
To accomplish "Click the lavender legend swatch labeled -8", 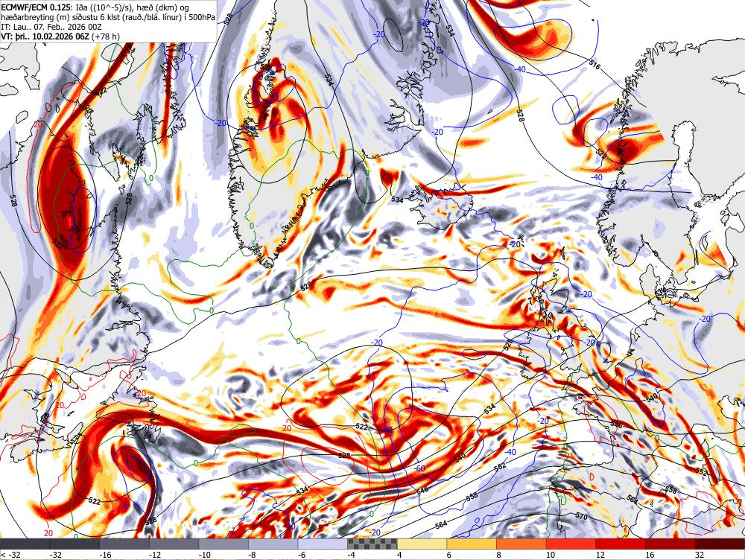I will click(x=273, y=544).
